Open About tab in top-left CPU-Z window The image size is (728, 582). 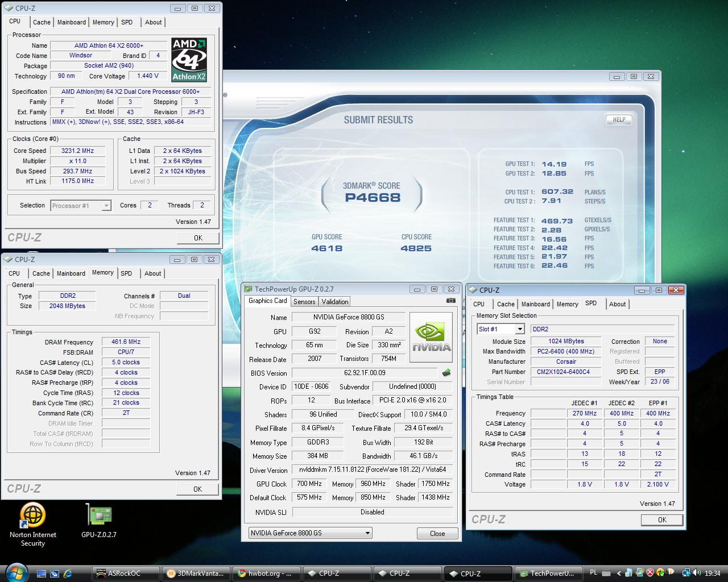[x=153, y=22]
